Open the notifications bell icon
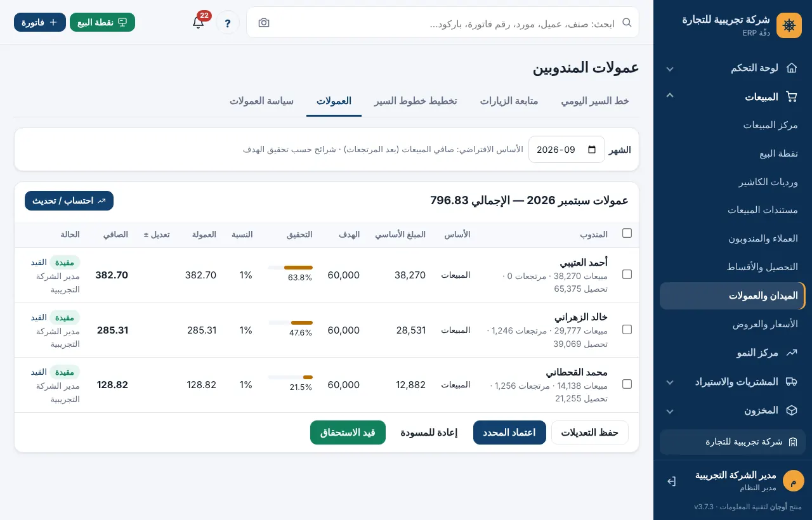812x520 pixels. [198, 22]
